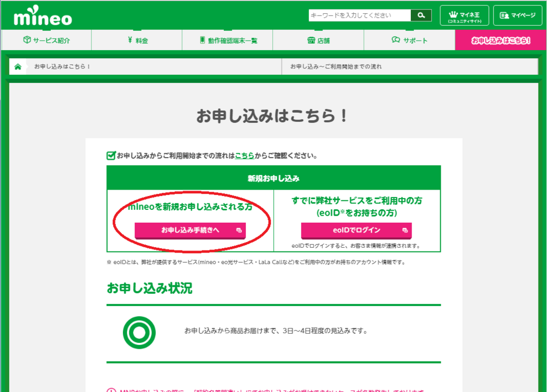Open サービス紹介 menu tab
The height and width of the screenshot is (392, 547).
(x=46, y=40)
